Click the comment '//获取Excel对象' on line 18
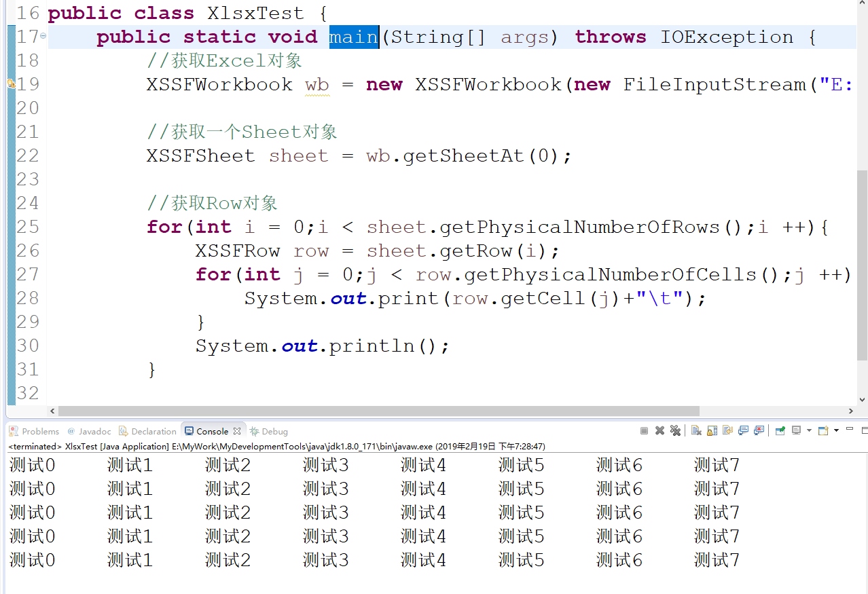 224,60
